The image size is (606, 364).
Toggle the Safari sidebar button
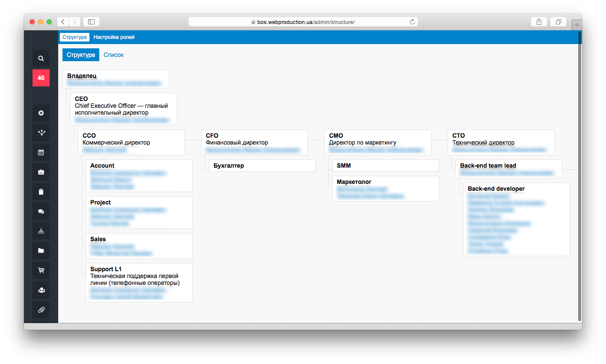[x=91, y=22]
